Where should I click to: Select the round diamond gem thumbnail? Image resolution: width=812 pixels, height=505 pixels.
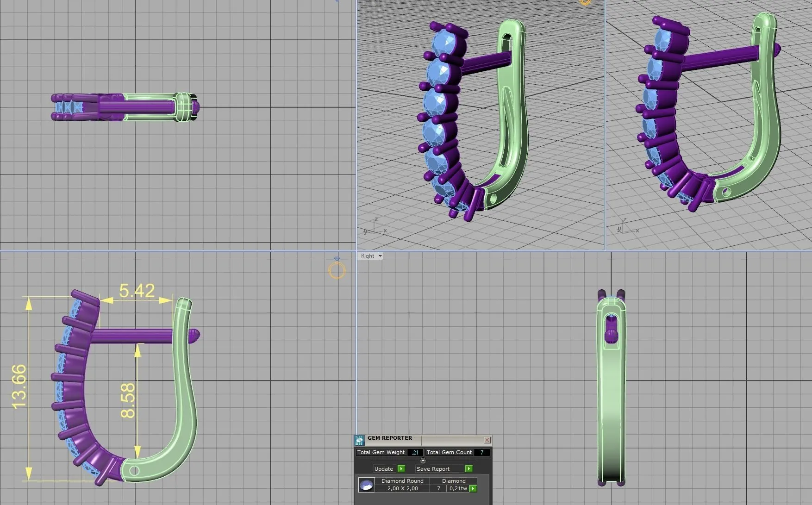coord(366,485)
